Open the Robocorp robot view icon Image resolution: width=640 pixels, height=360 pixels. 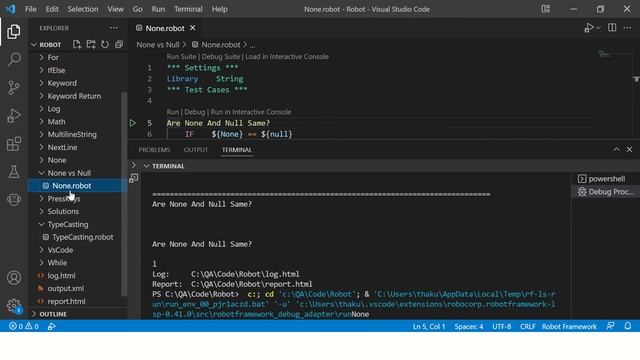(x=13, y=200)
